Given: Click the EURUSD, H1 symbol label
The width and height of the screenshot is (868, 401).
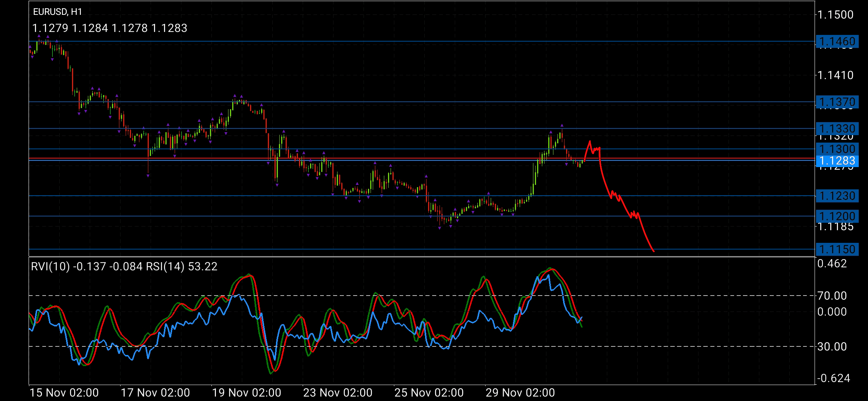Looking at the screenshot, I should point(57,12).
